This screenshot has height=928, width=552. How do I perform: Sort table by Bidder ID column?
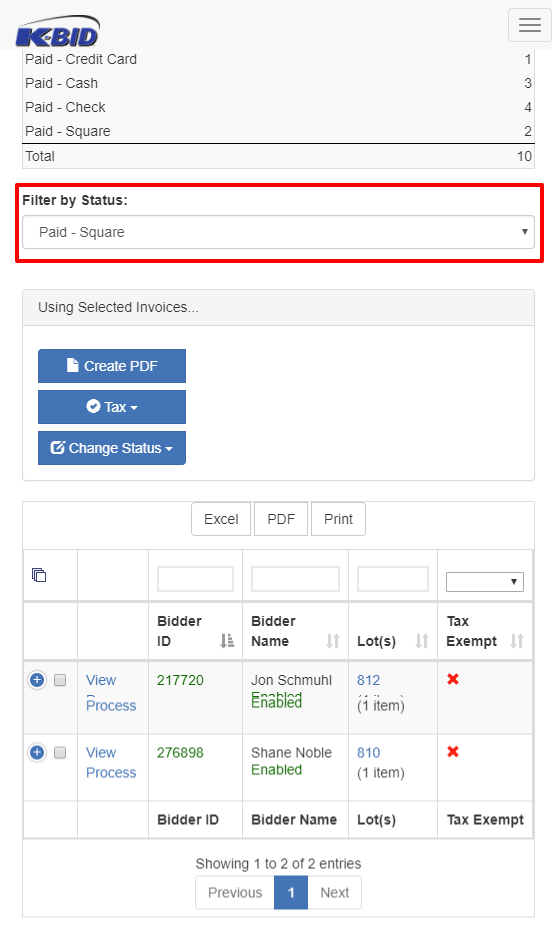[195, 631]
